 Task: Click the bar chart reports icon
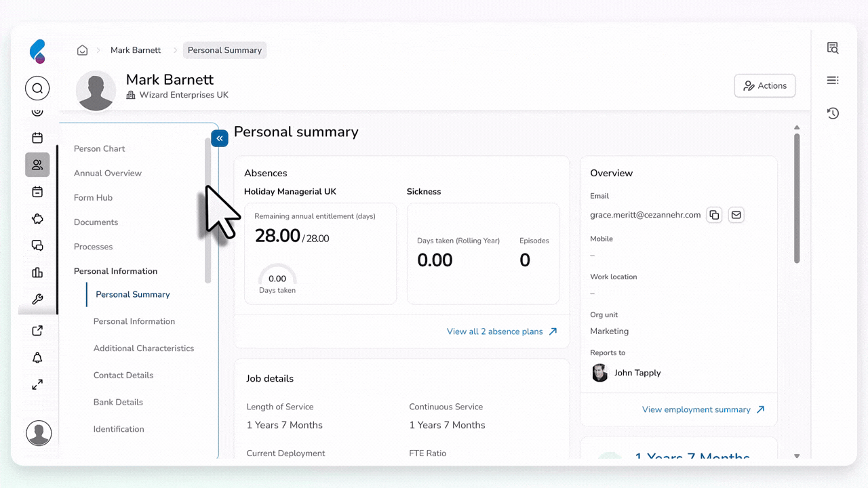[x=37, y=272]
